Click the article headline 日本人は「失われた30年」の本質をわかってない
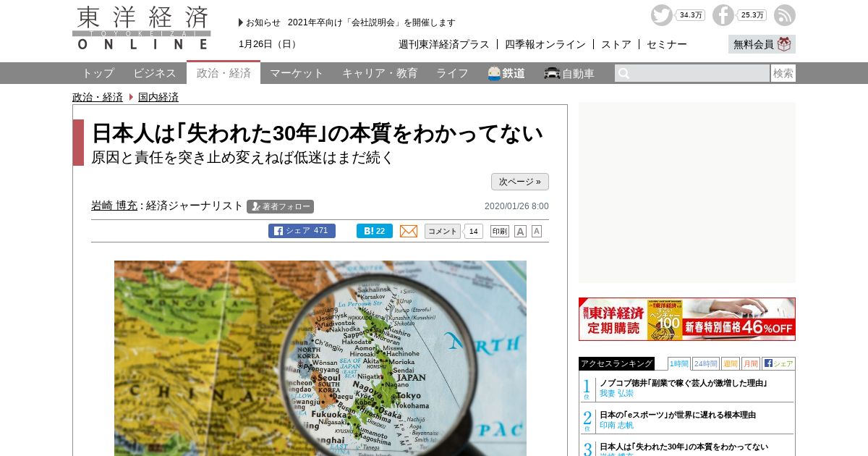 (318, 134)
